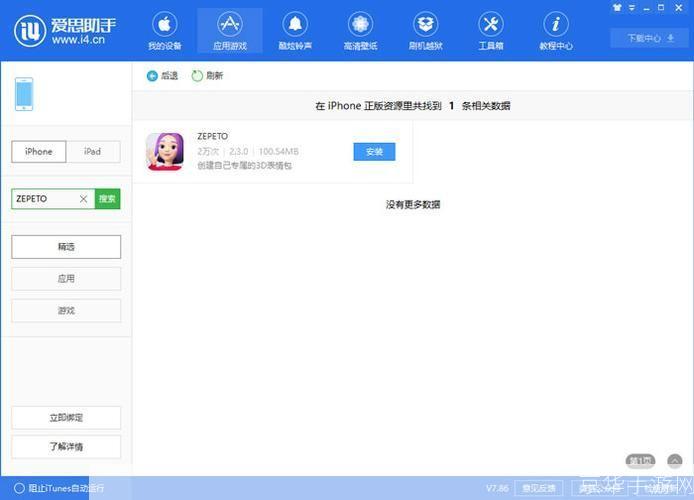Image resolution: width=694 pixels, height=500 pixels.
Task: Clear the search box with the X icon
Action: 83,199
